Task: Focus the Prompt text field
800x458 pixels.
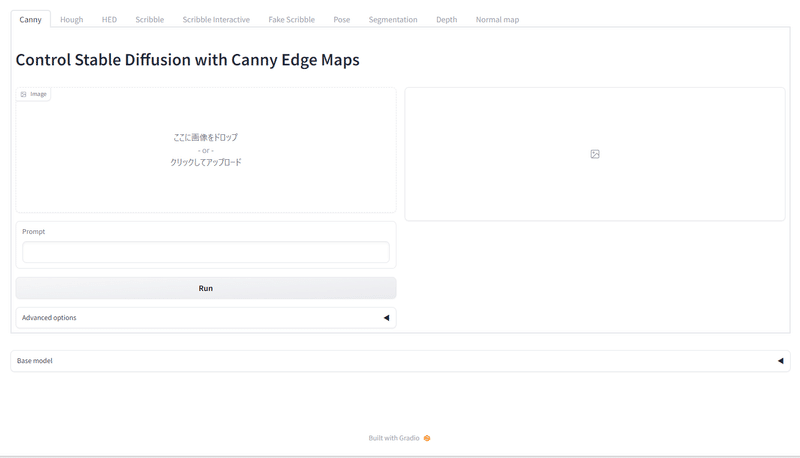Action: [206, 252]
